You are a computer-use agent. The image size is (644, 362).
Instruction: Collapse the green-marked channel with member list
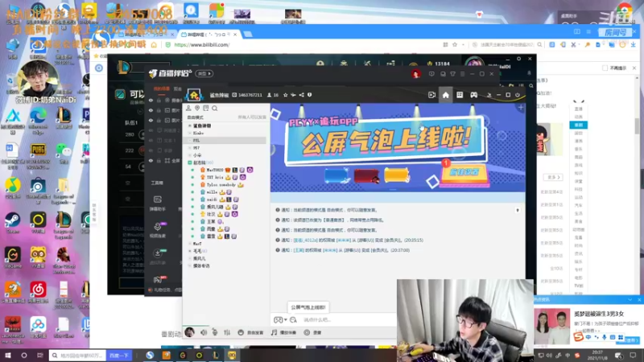click(x=190, y=162)
